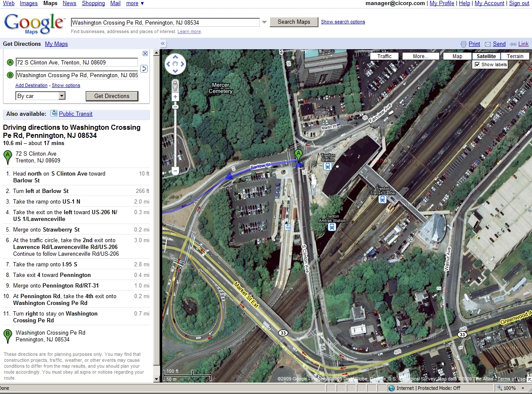532x394 pixels.
Task: Click the Get Directions button
Action: [x=112, y=96]
